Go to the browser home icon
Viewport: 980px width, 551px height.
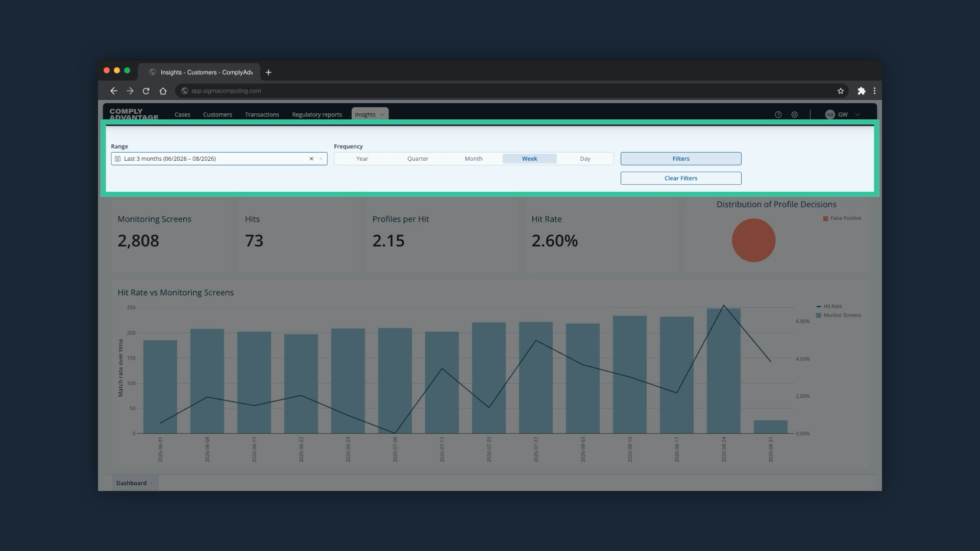pos(163,91)
